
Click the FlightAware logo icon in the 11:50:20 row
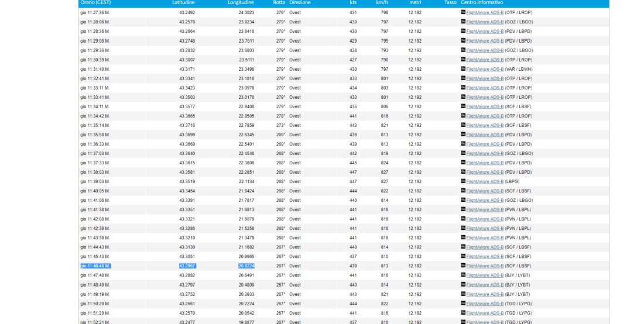click(463, 304)
